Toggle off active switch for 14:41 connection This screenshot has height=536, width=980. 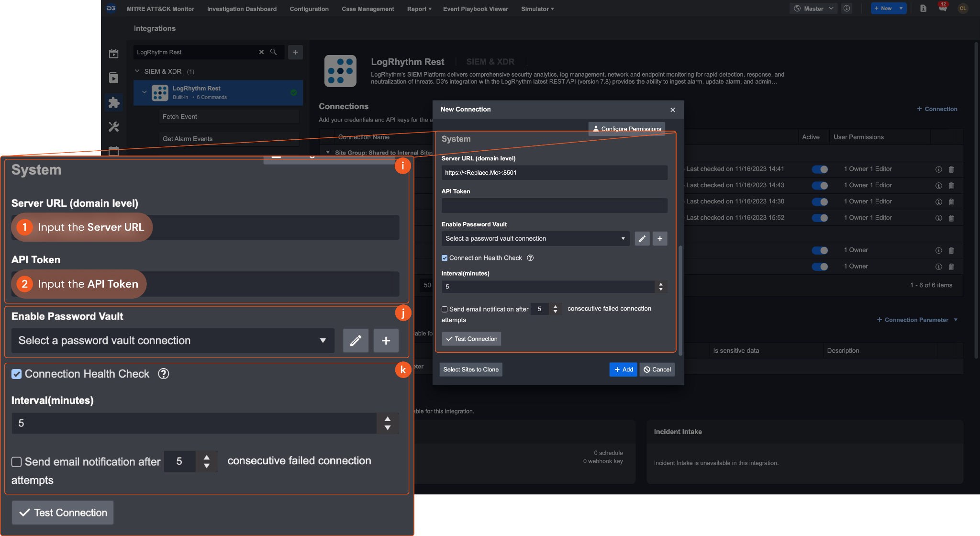[x=820, y=169]
